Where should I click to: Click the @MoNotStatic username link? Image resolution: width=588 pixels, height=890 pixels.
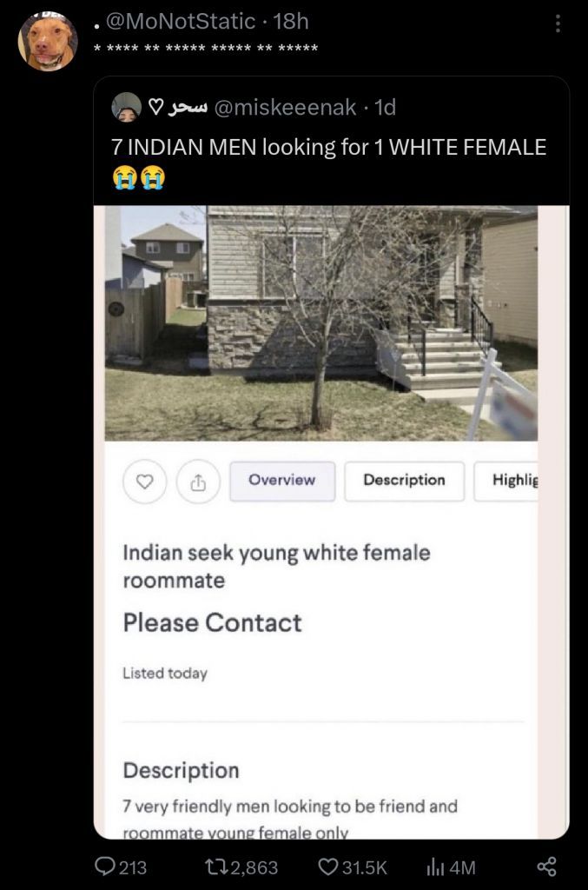click(x=181, y=22)
